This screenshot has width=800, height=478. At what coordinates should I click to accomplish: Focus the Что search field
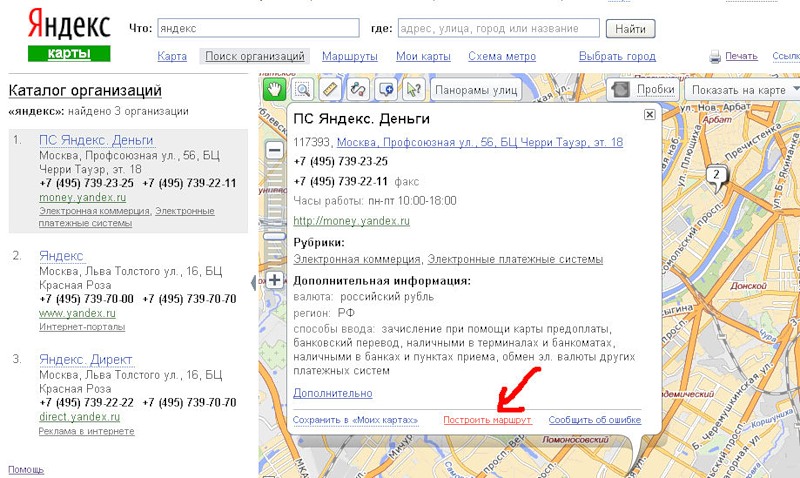point(258,28)
